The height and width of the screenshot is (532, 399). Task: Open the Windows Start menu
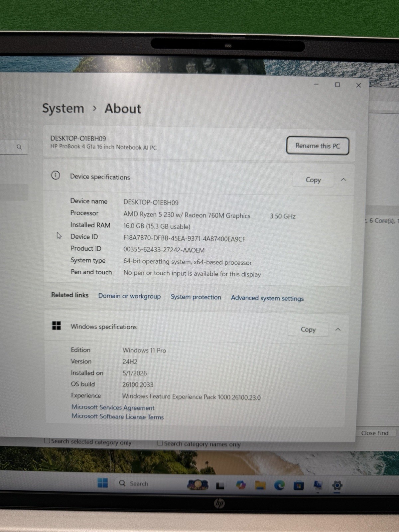point(102,482)
